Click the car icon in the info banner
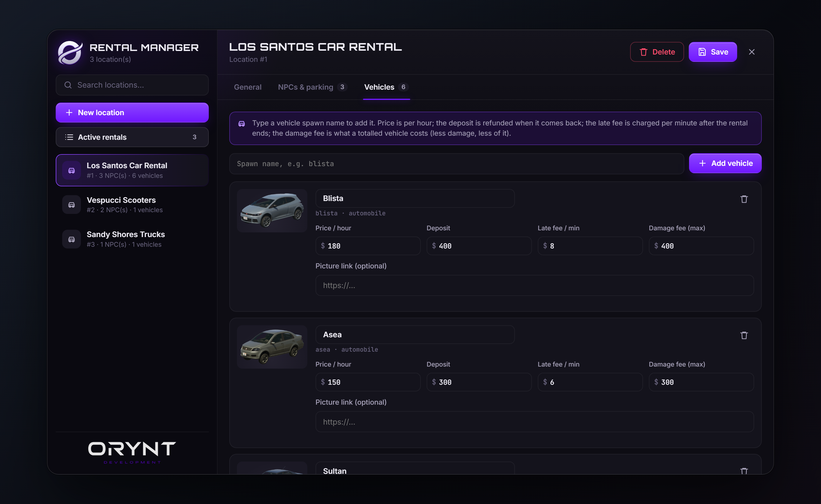 pos(241,124)
